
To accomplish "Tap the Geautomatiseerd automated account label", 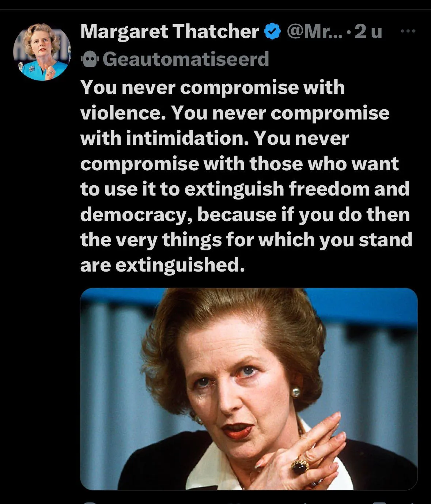I will (x=186, y=59).
